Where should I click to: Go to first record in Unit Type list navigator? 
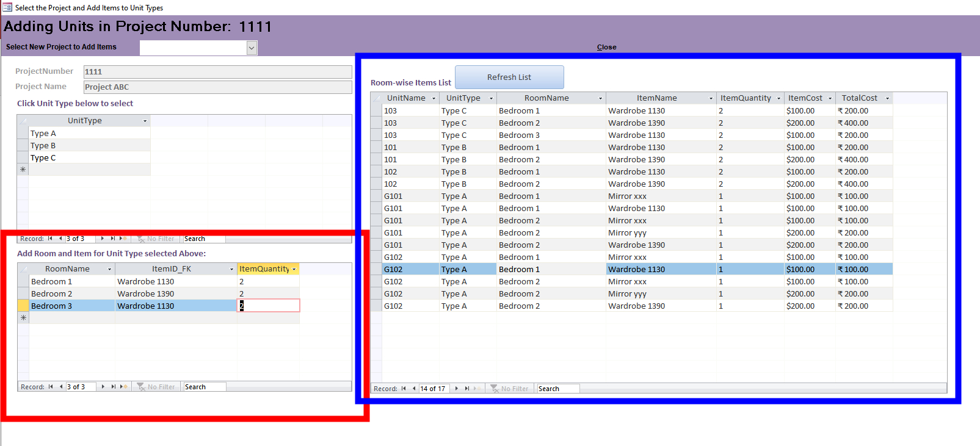coord(50,239)
